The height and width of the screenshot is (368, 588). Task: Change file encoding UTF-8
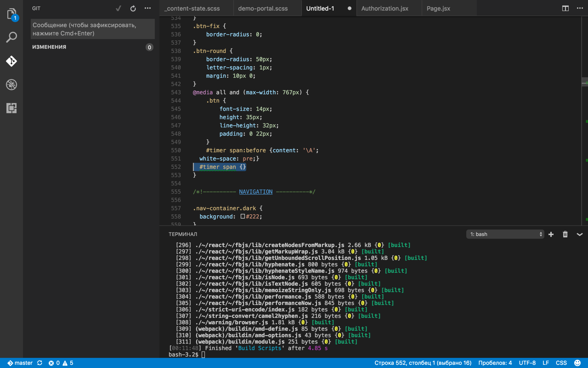(x=527, y=363)
